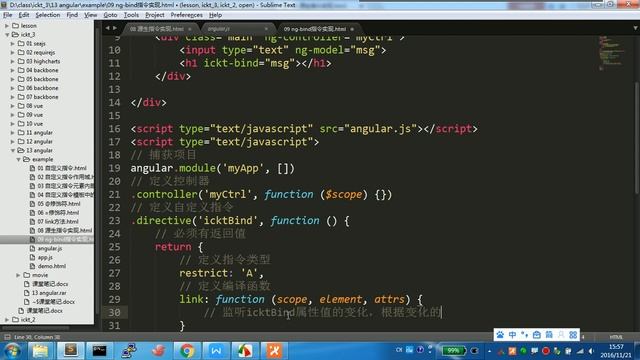Click the editor vertical scrollbar
Screen dimensions: 640x360
(x=637, y=138)
